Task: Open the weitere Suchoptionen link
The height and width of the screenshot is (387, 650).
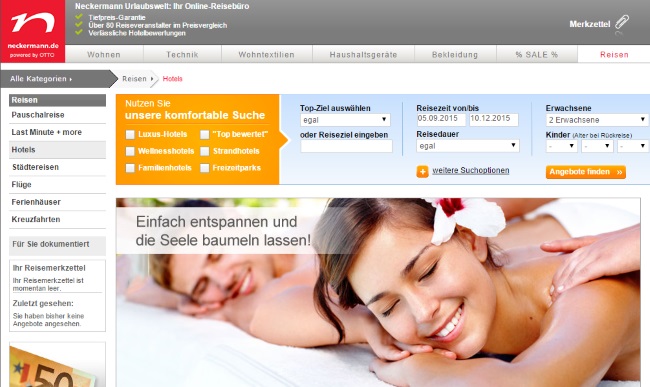Action: [471, 170]
